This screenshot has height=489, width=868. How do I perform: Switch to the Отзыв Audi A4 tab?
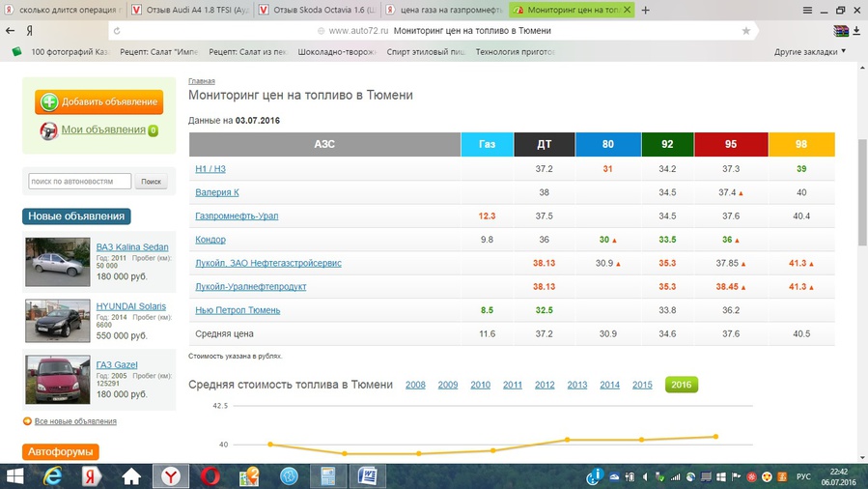click(x=191, y=10)
